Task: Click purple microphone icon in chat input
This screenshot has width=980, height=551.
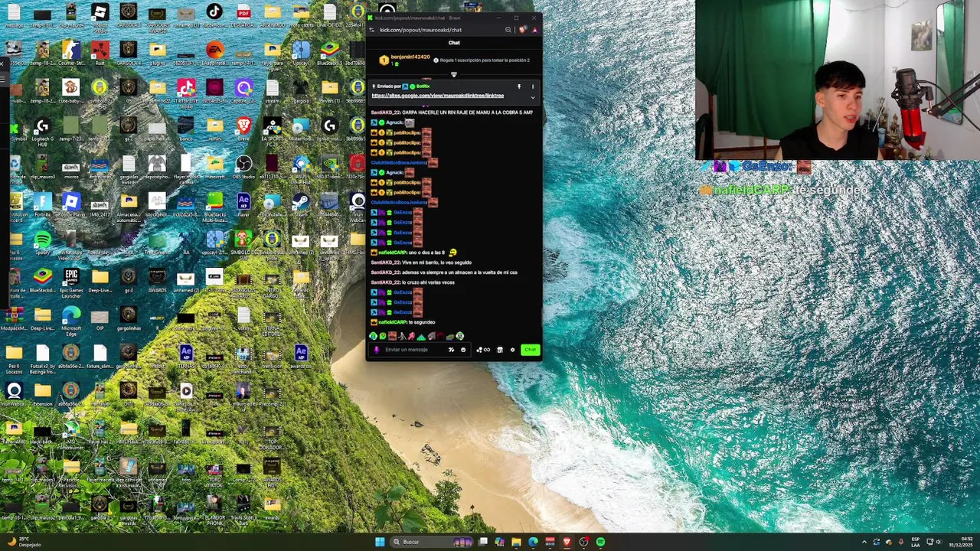Action: (x=376, y=350)
